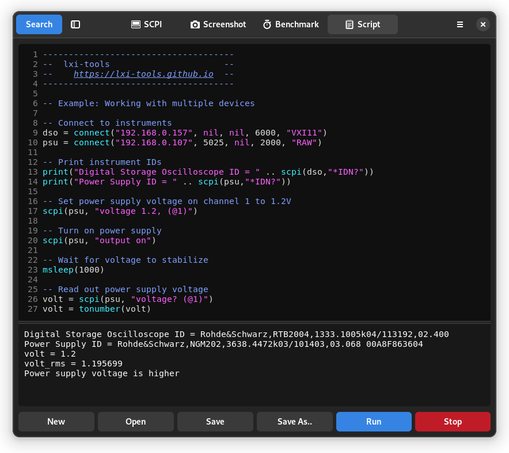This screenshot has width=509, height=453.
Task: Switch to the Benchmark tab
Action: pos(291,24)
